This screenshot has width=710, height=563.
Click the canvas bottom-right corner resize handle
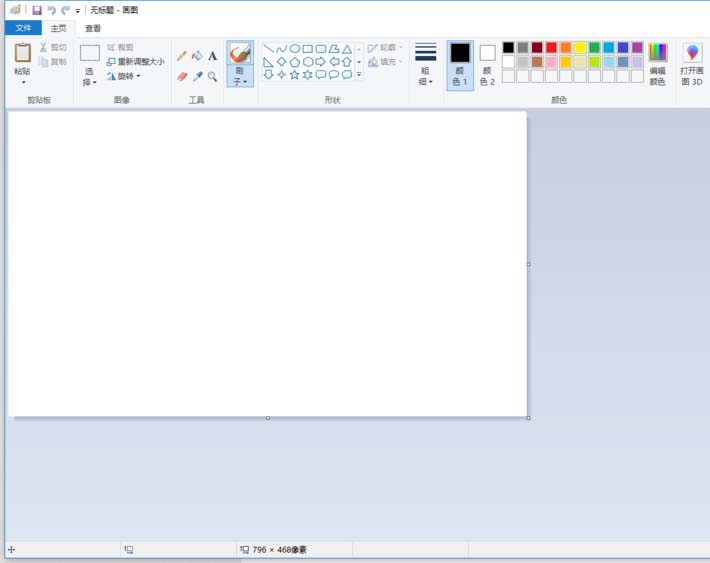[x=528, y=418]
